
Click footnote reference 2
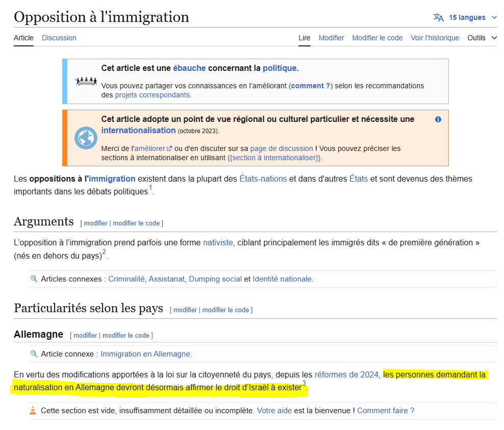[x=104, y=251]
